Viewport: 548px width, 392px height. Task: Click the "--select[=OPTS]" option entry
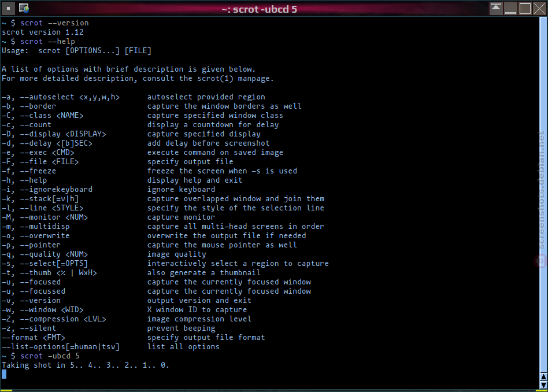(54, 264)
